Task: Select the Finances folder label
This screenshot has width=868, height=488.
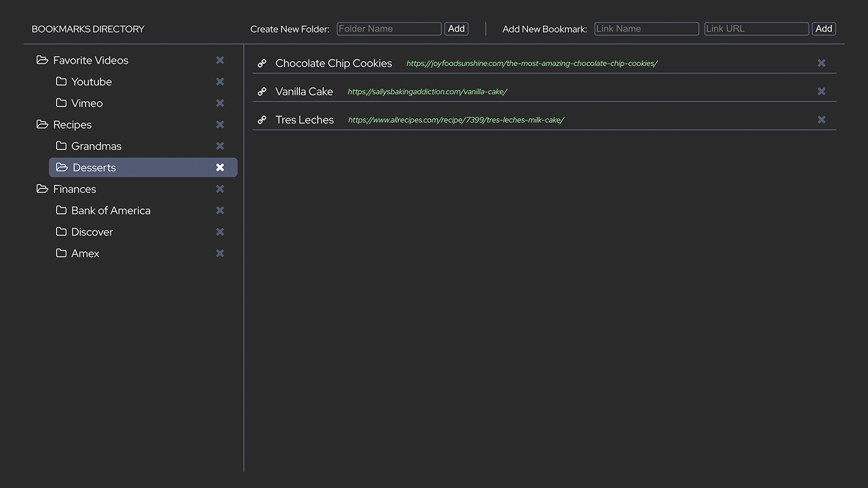Action: click(x=75, y=189)
